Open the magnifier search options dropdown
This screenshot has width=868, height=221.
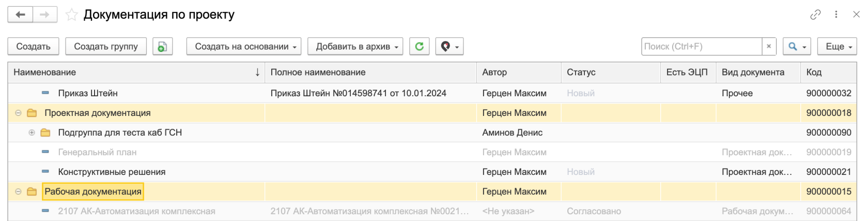(796, 47)
